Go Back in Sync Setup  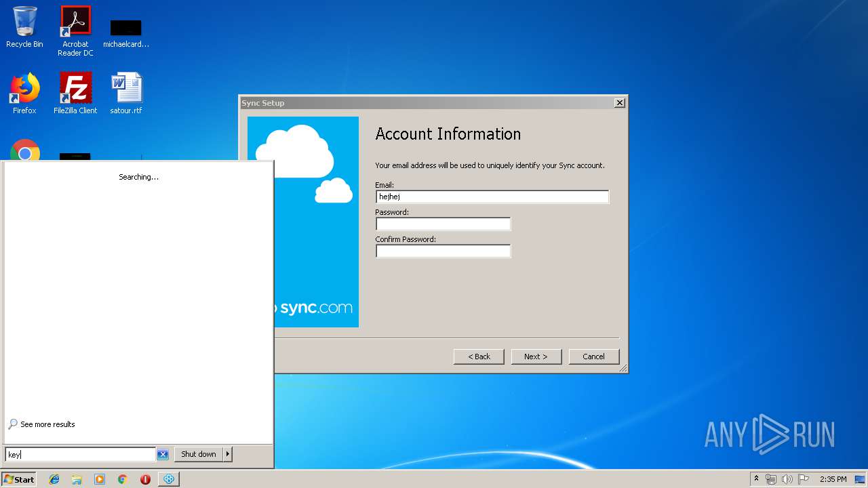479,357
